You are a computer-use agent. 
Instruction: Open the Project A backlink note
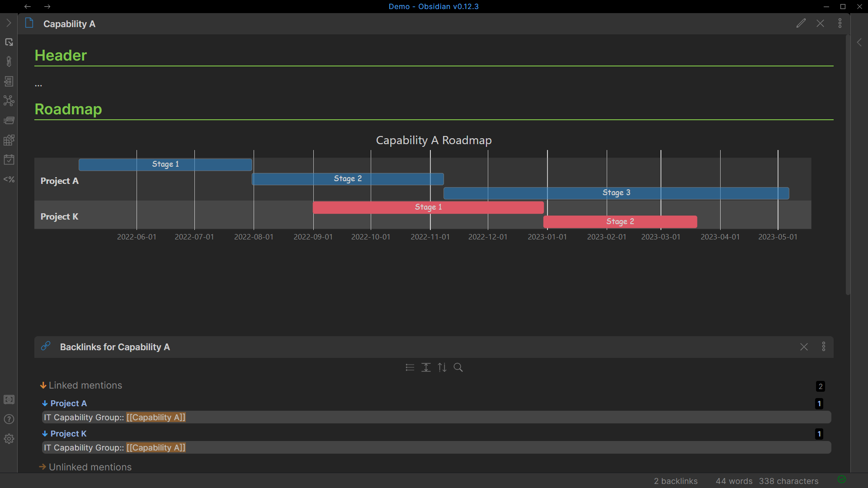(x=69, y=404)
